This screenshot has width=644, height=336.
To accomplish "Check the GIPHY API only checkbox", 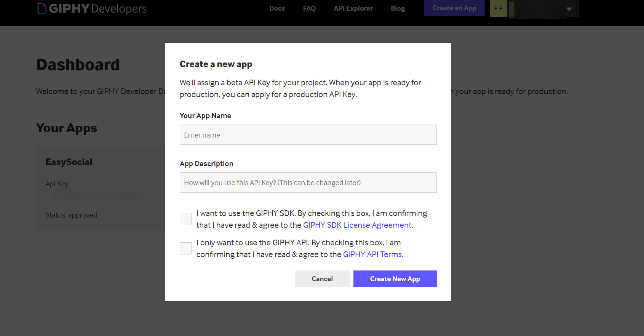I will [x=185, y=248].
